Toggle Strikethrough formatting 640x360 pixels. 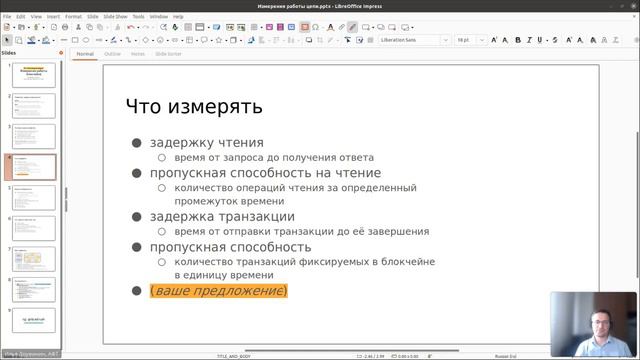tap(555, 40)
